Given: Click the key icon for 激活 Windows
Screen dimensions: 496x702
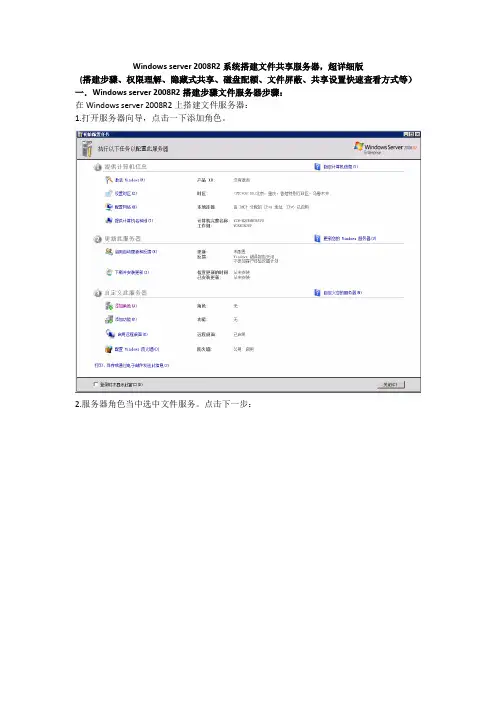Looking at the screenshot, I should [109, 180].
